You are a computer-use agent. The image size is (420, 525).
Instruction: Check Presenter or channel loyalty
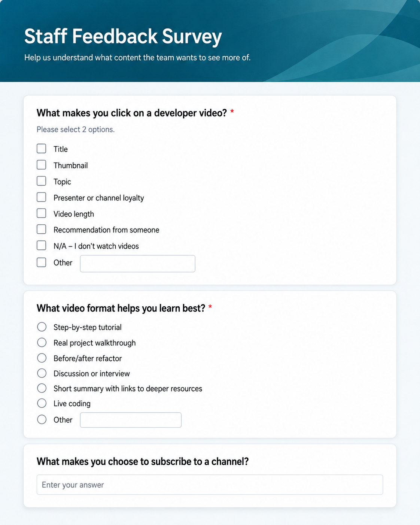point(42,197)
